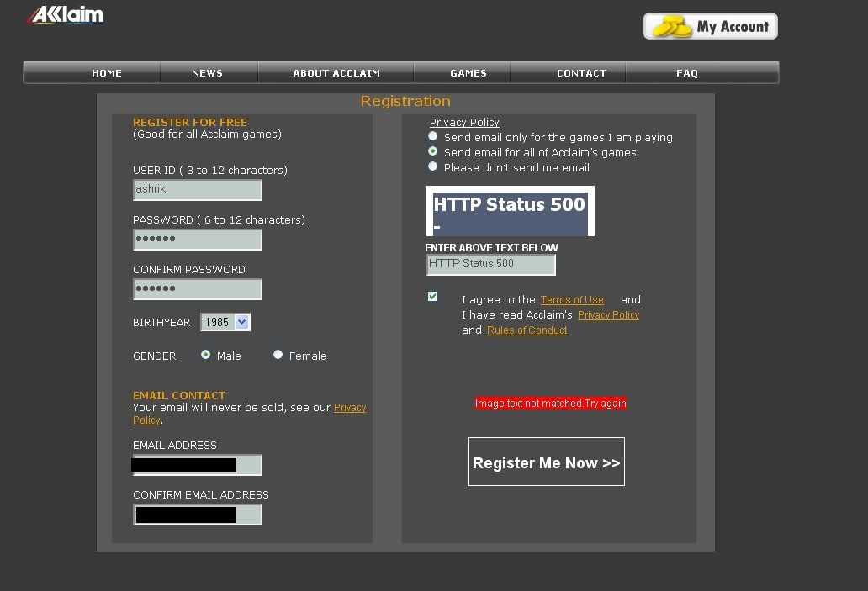868x591 pixels.
Task: Click the REGISTER FOR FREE heading
Action: pos(190,122)
